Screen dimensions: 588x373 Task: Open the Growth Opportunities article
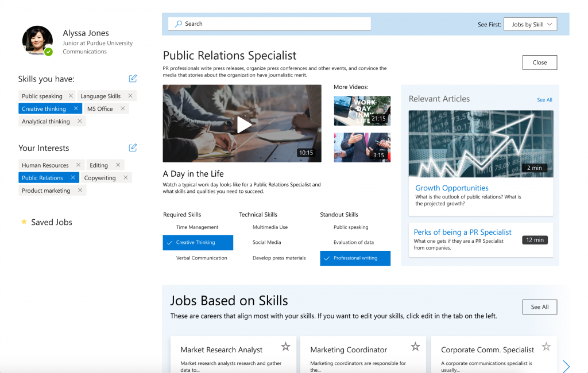(452, 188)
